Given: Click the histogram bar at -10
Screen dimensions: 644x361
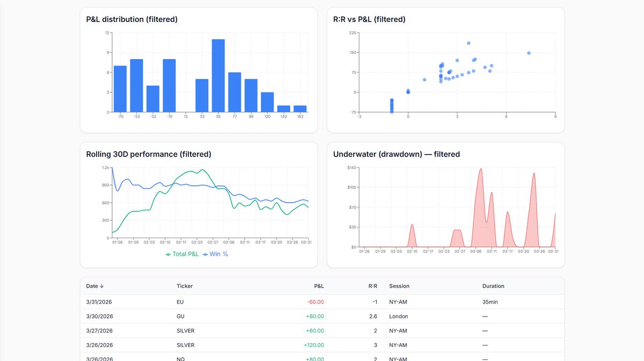Looking at the screenshot, I should tap(169, 86).
